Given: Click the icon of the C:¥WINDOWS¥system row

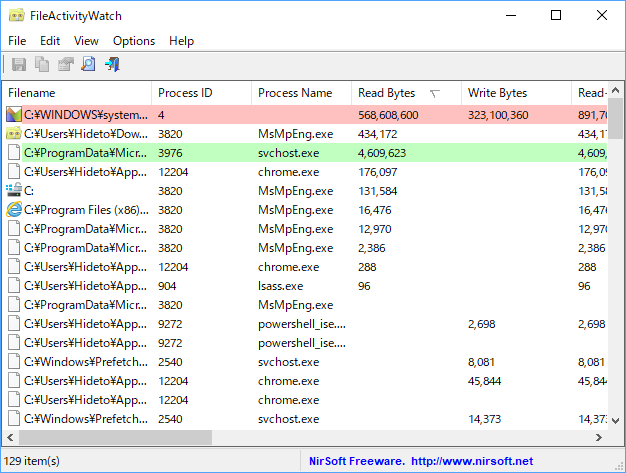Looking at the screenshot, I should pyautogui.click(x=14, y=115).
